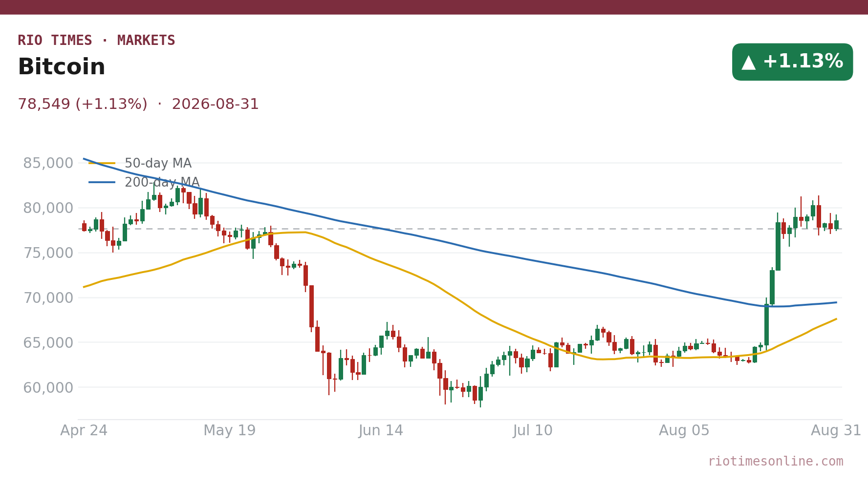868x488 pixels.
Task: Click the 75,000 y-axis label
Action: (x=48, y=253)
